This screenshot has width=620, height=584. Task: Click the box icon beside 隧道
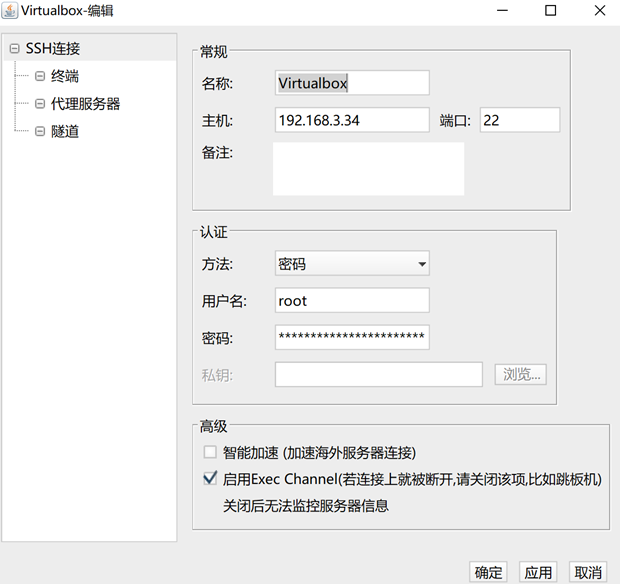coord(40,131)
